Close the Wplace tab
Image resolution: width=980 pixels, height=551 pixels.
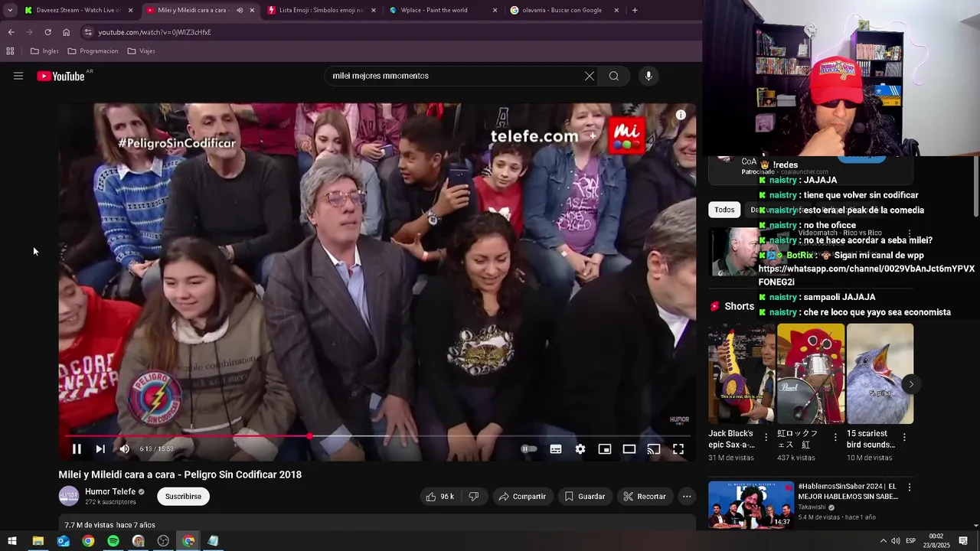pos(495,10)
